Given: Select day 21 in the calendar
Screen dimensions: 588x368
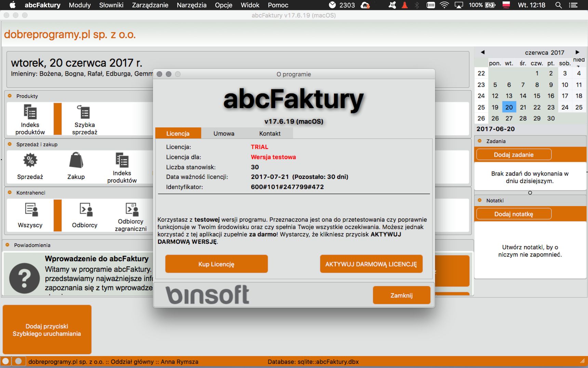Looking at the screenshot, I should pyautogui.click(x=523, y=107).
